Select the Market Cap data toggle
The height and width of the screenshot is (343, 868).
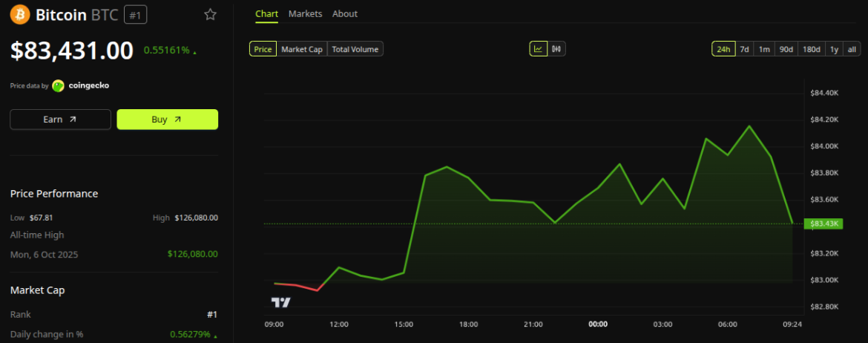click(x=302, y=49)
